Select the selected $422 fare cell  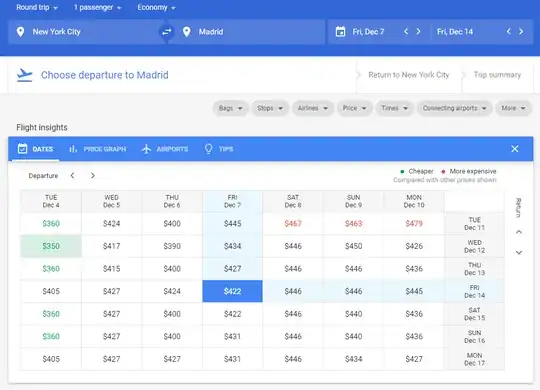tap(232, 291)
